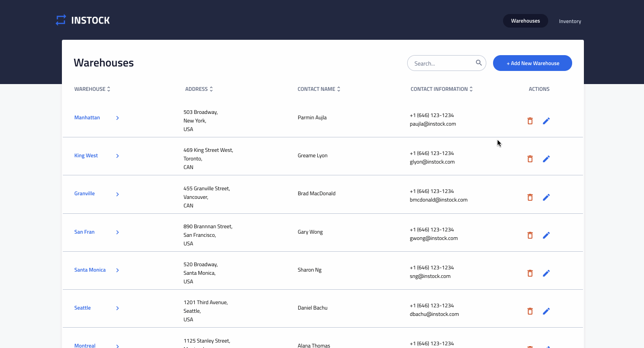Sort by Contact Information column arrows
Image resolution: width=644 pixels, height=348 pixels.
471,89
